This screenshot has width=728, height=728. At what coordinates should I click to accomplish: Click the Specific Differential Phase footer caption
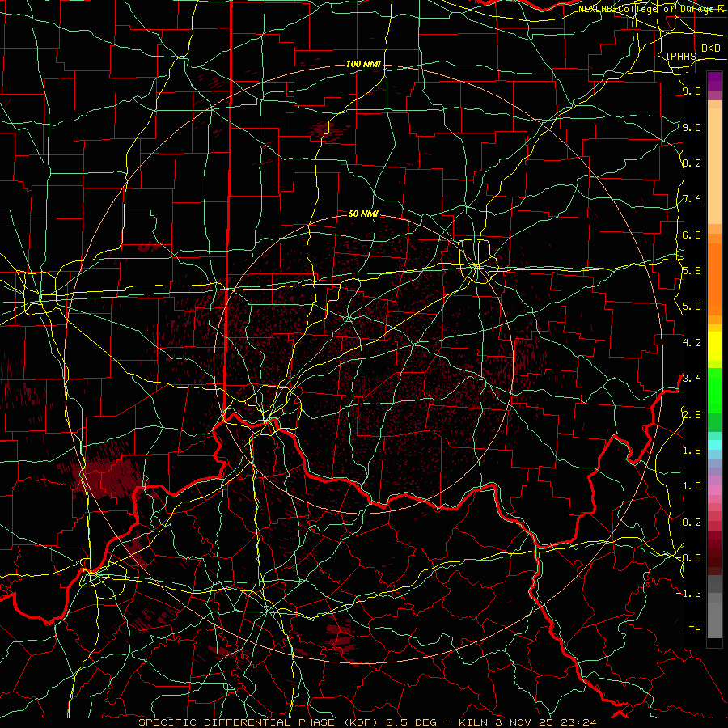(367, 722)
